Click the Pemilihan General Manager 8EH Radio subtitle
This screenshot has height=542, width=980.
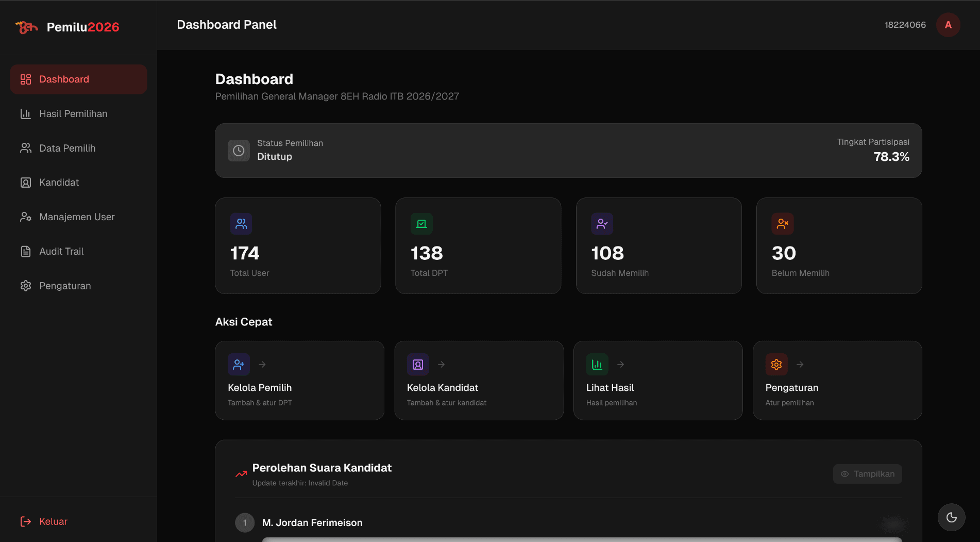pos(337,96)
